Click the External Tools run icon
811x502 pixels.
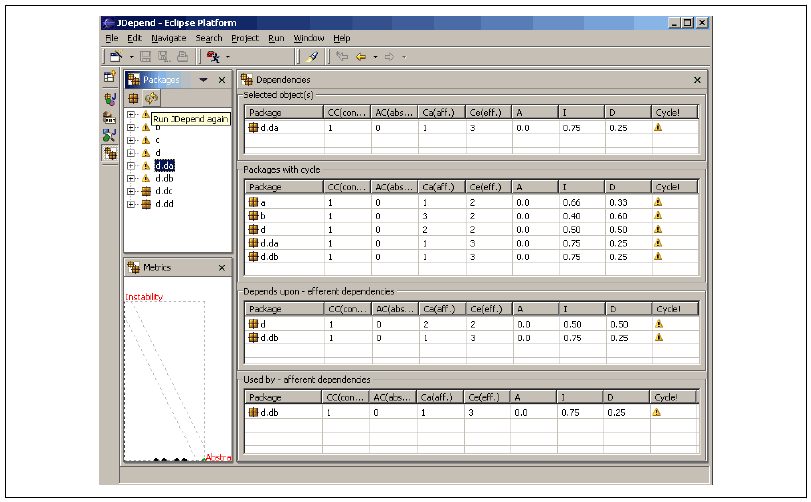click(213, 56)
